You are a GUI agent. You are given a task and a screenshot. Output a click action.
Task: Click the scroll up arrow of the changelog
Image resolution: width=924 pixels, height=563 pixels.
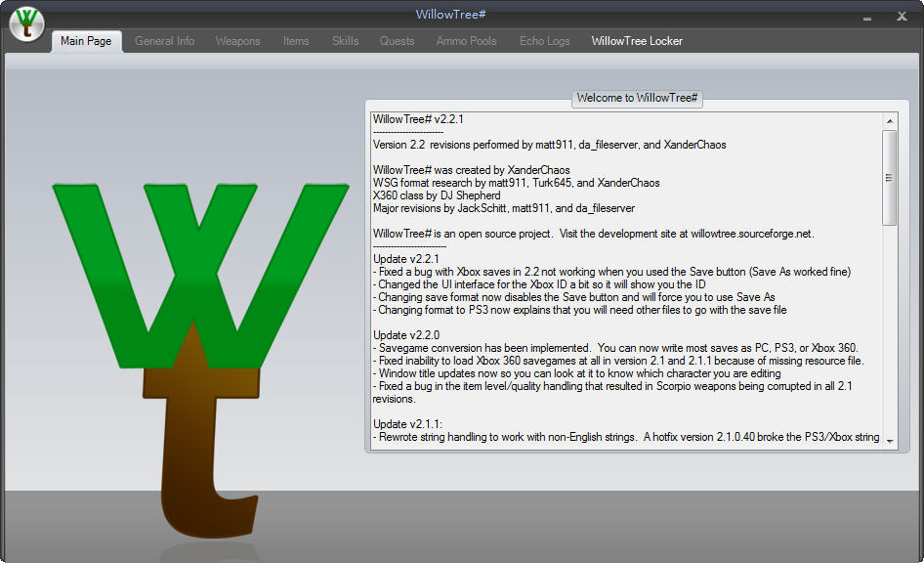[x=889, y=121]
